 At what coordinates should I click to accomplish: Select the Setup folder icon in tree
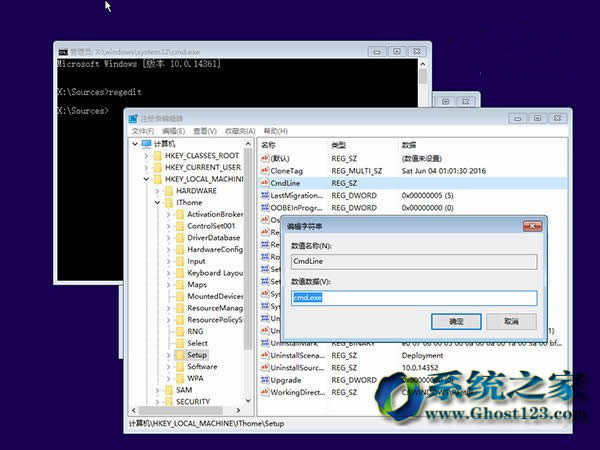178,354
